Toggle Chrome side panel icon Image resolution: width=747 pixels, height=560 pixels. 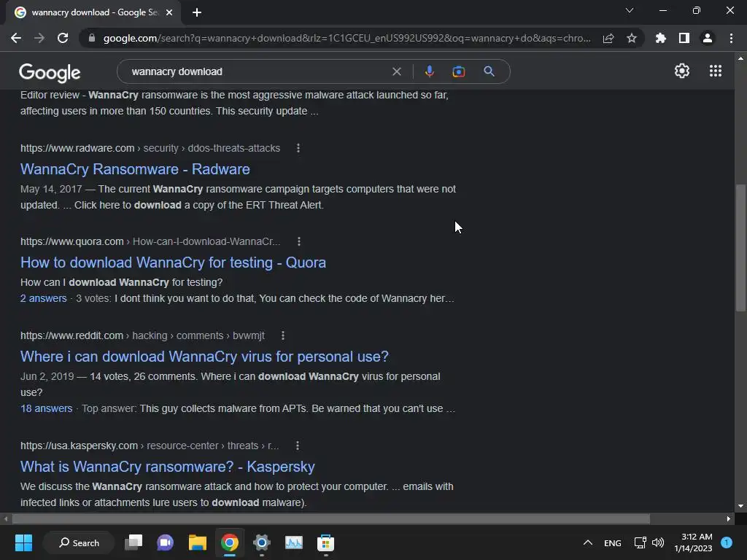point(684,38)
